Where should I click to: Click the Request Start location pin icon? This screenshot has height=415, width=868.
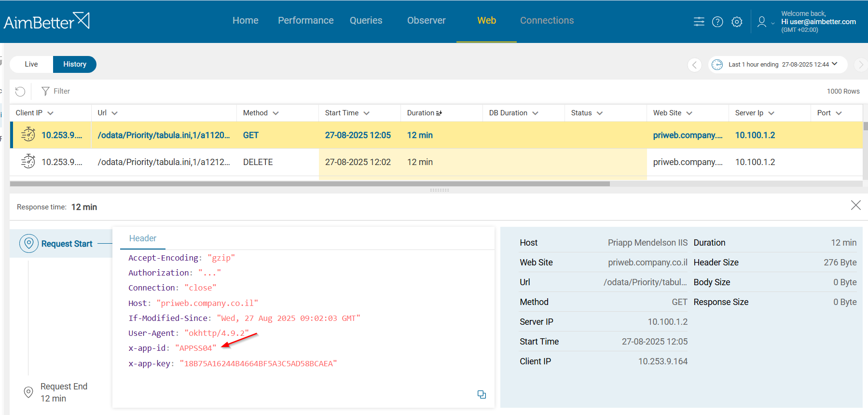click(29, 243)
